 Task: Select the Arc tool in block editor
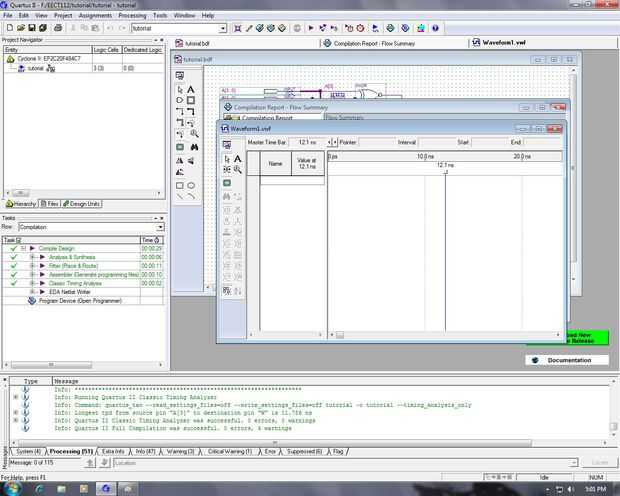tap(191, 196)
